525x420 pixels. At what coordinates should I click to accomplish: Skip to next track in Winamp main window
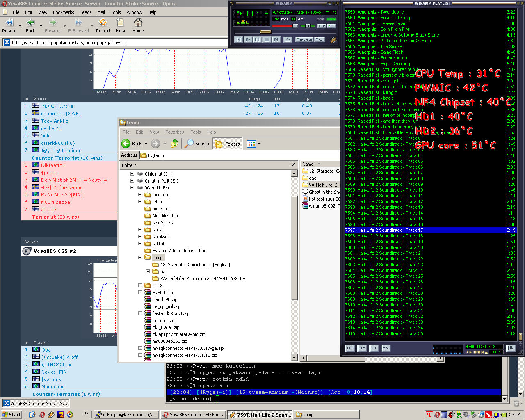coord(276,40)
